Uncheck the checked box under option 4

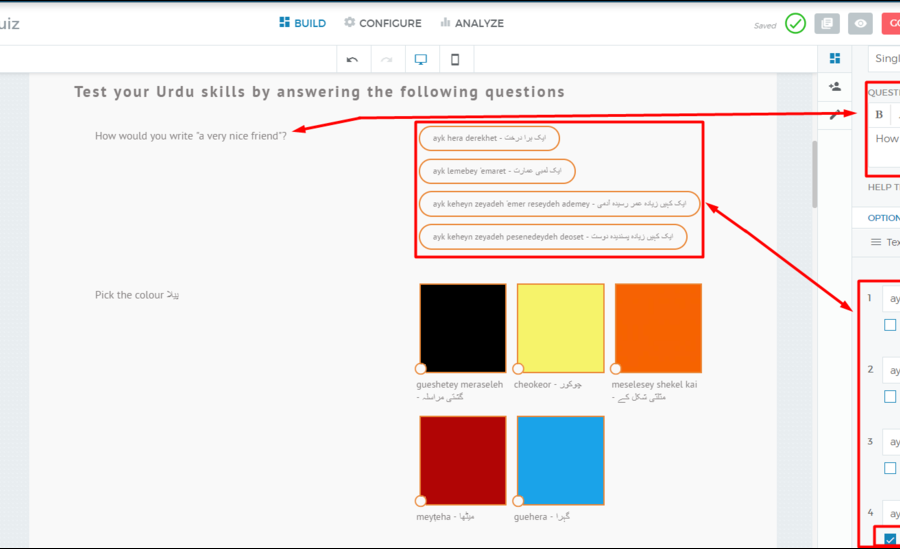point(890,540)
